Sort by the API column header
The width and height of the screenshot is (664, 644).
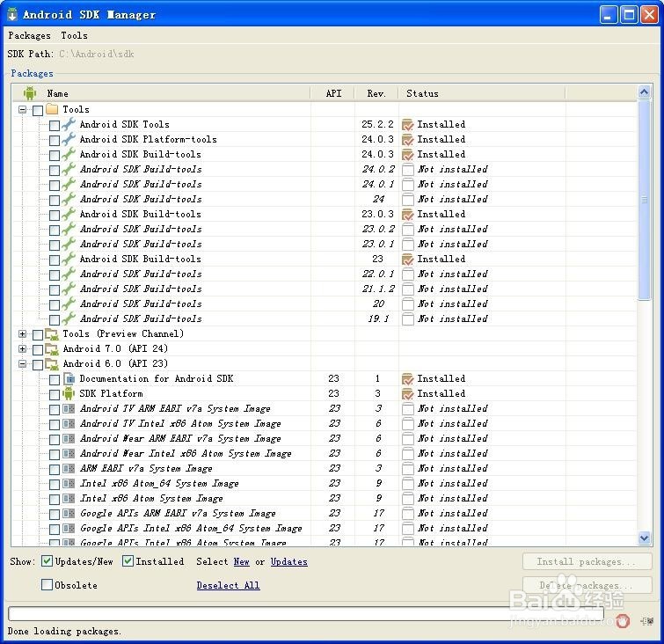pyautogui.click(x=333, y=93)
